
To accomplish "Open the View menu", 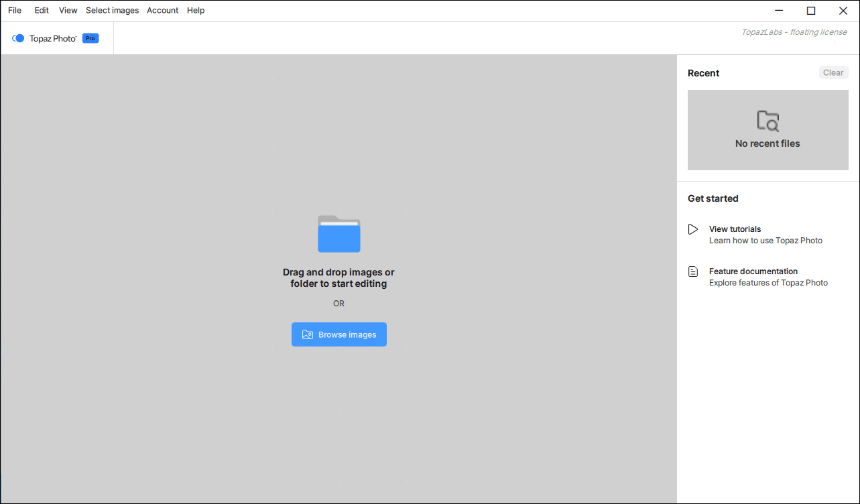I will coord(68,11).
